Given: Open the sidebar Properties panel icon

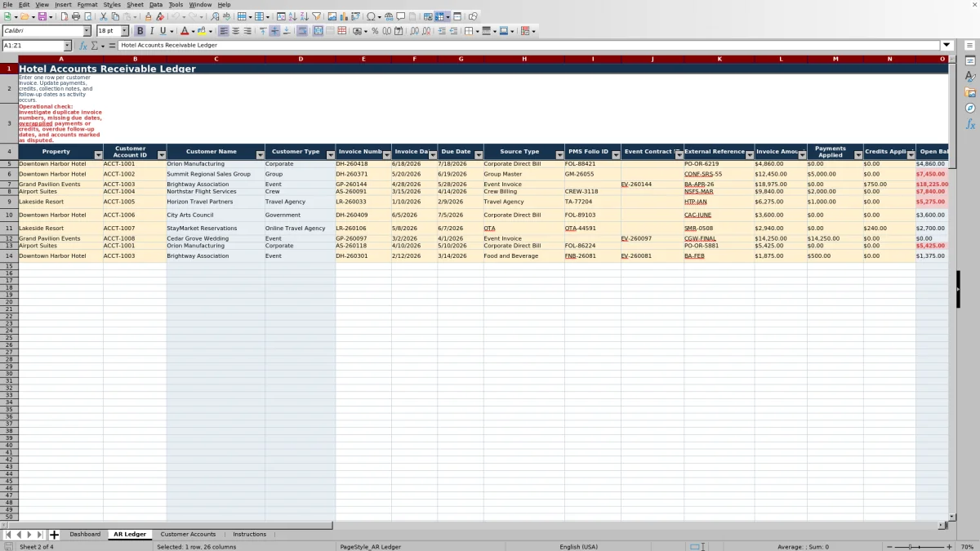Looking at the screenshot, I should [970, 61].
